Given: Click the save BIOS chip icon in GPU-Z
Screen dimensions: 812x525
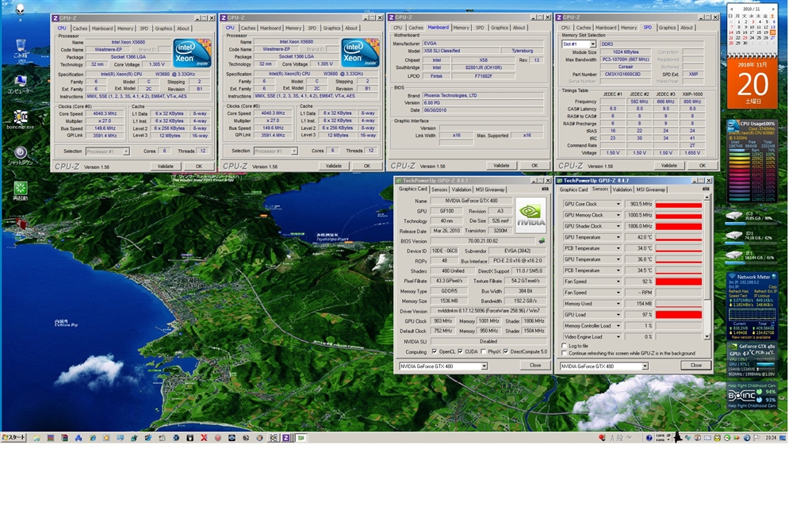Looking at the screenshot, I should [542, 241].
